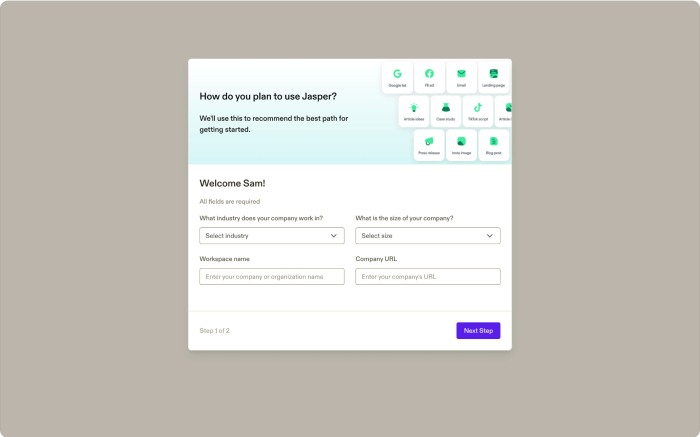The height and width of the screenshot is (437, 700).
Task: Open the Select industry dropdown
Action: (272, 236)
